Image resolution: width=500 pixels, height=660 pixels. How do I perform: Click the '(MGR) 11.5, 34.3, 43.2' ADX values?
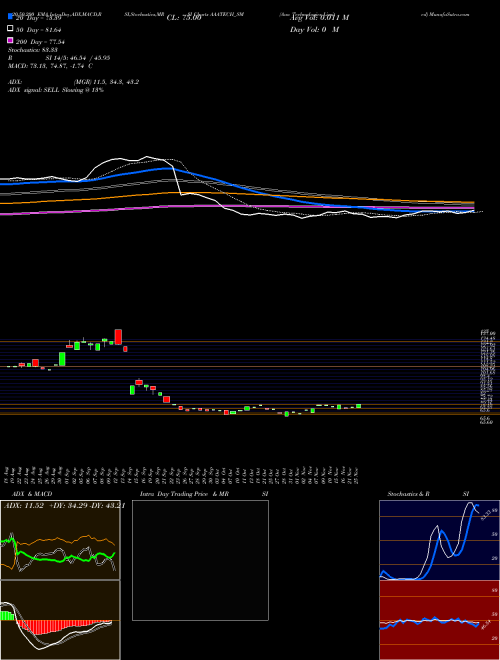[x=106, y=82]
